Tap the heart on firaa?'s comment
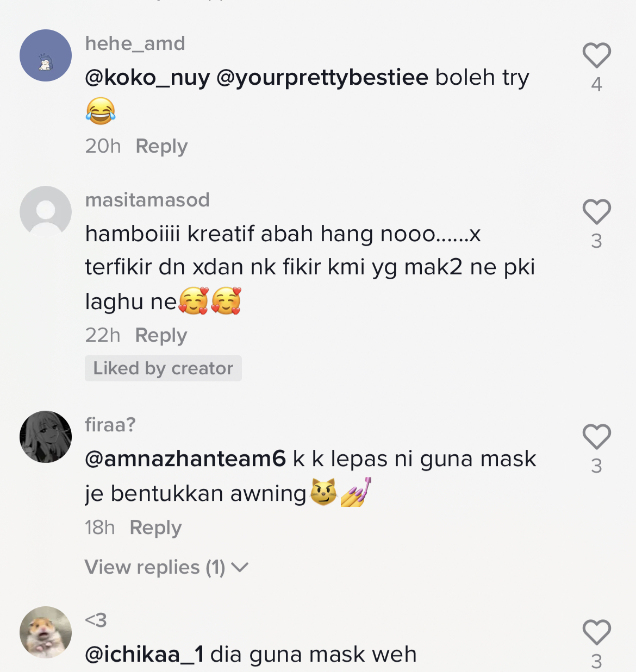 [596, 436]
